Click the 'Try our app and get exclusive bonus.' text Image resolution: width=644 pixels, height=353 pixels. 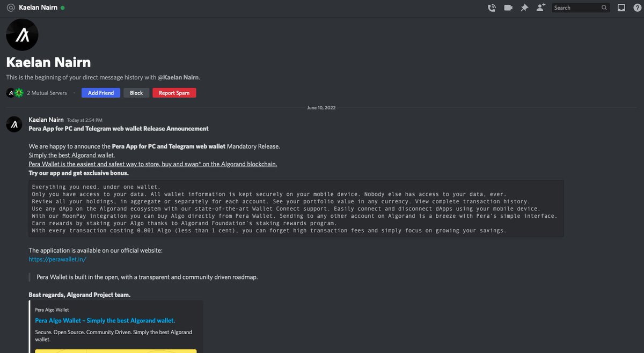79,173
